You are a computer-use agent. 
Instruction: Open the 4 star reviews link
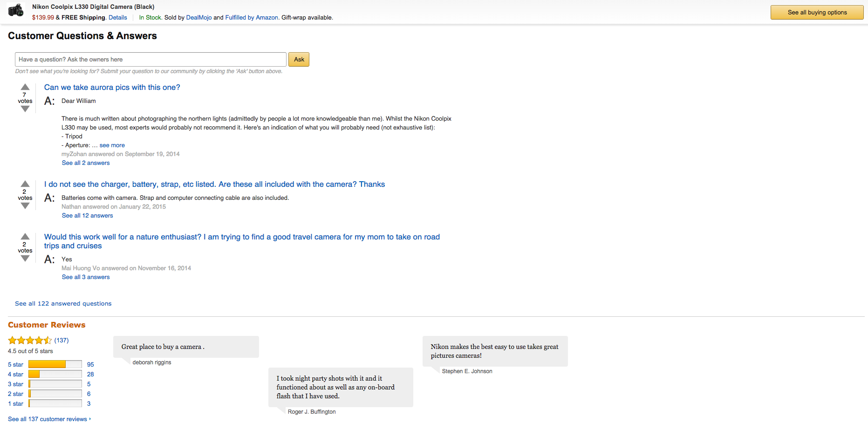15,375
